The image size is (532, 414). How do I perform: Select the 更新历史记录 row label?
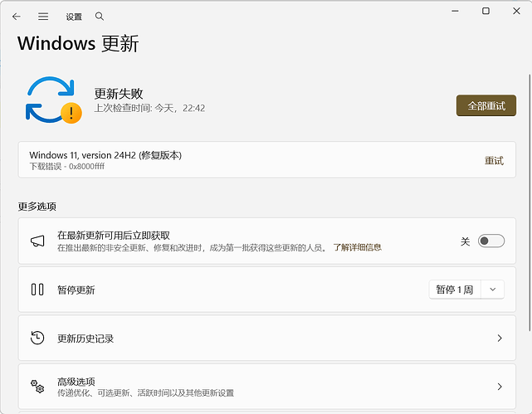[85, 339]
